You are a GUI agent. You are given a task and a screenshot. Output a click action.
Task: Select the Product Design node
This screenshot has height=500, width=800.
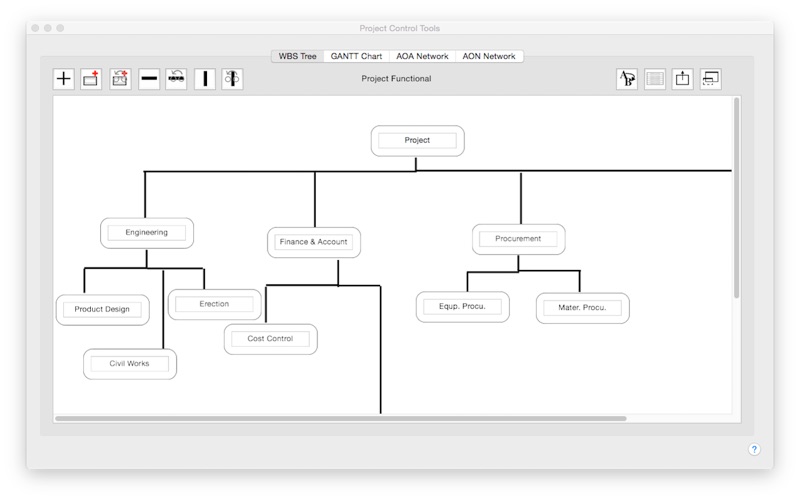(103, 310)
